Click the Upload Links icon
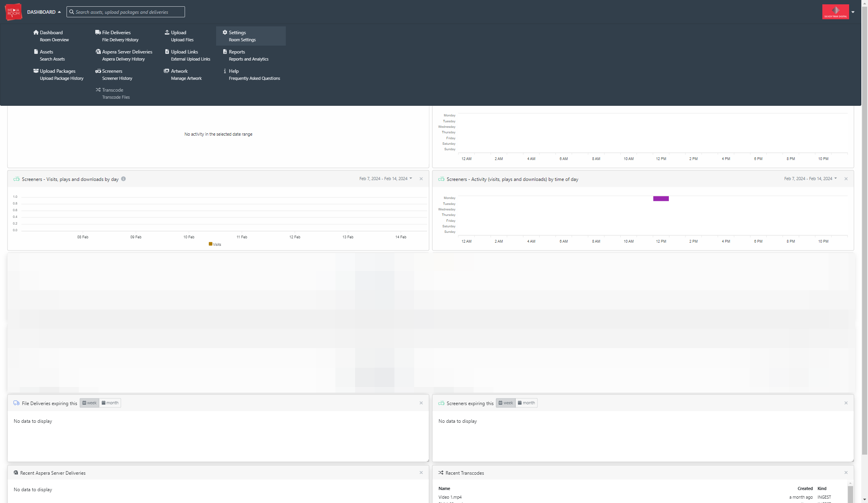Image resolution: width=868 pixels, height=503 pixels. click(x=167, y=52)
